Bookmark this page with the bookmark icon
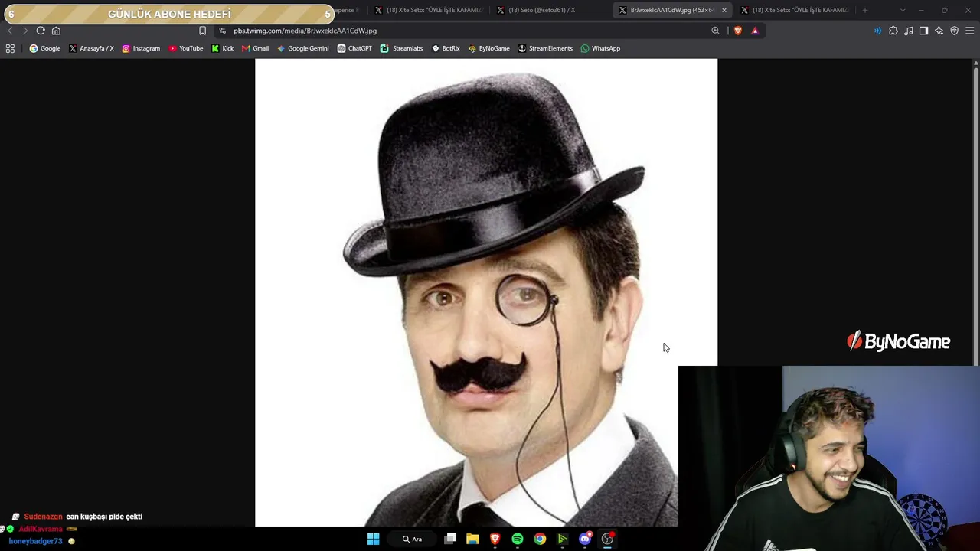 click(x=202, y=31)
